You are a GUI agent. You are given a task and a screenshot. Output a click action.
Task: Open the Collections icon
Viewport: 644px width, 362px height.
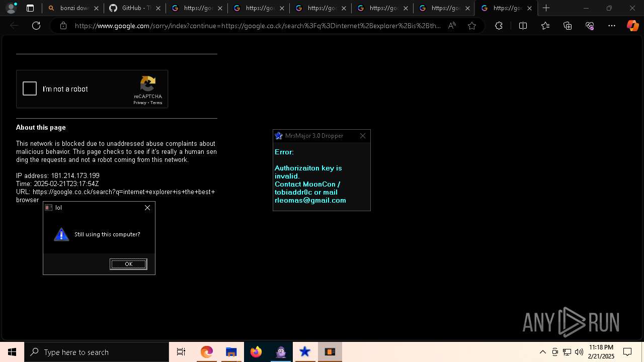tap(568, 26)
